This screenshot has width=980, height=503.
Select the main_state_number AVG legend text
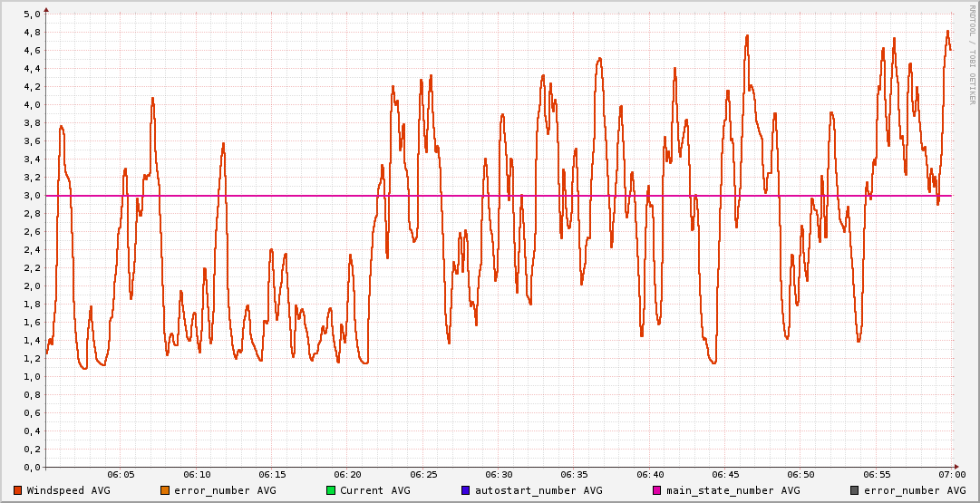(733, 490)
